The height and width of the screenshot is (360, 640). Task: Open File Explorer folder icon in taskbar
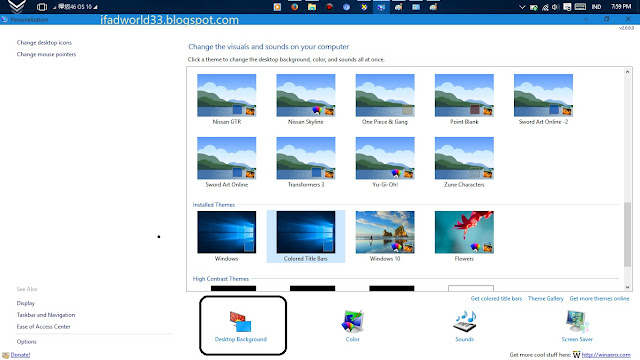click(x=312, y=7)
